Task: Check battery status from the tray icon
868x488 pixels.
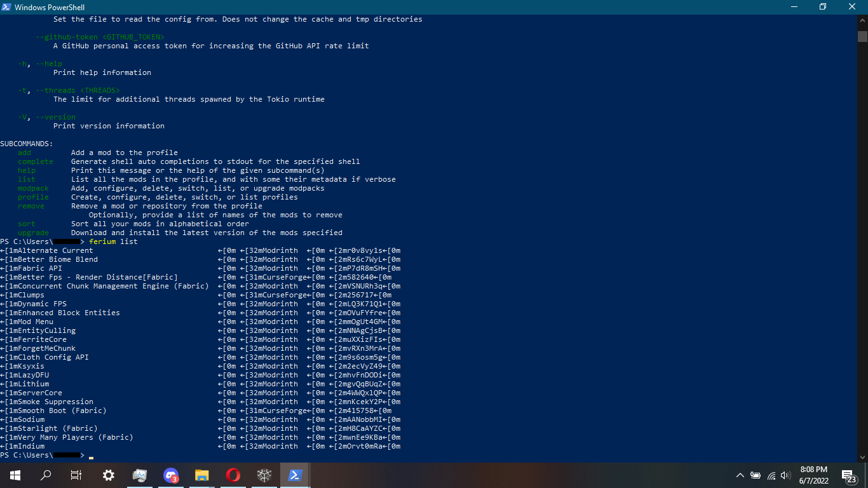Action: pos(756,475)
